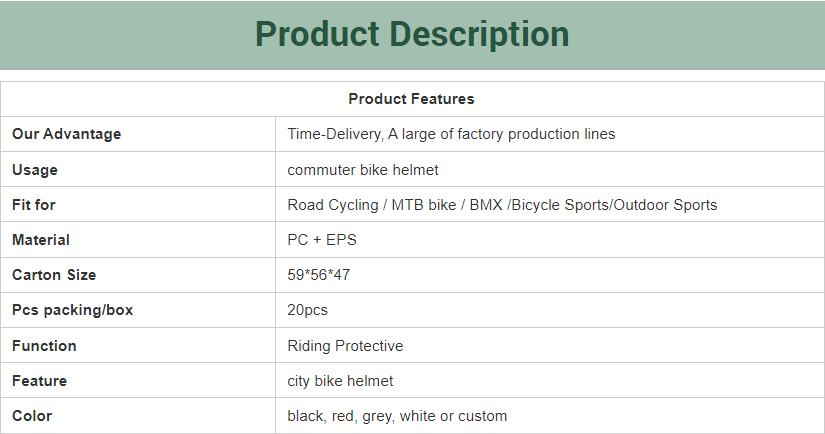Select the Time-Delivery factory production lines text
825x434 pixels.
click(x=451, y=134)
